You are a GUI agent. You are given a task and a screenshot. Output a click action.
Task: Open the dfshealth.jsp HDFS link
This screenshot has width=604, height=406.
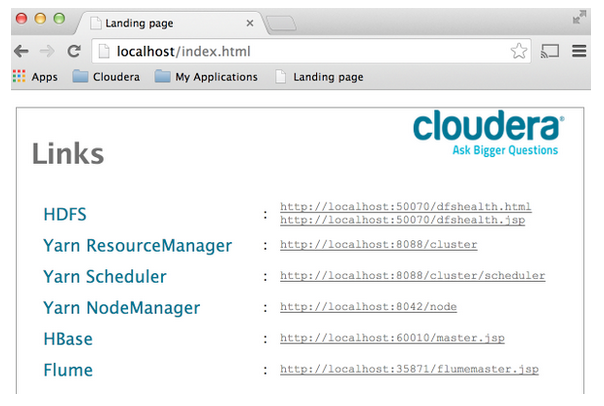tap(402, 219)
